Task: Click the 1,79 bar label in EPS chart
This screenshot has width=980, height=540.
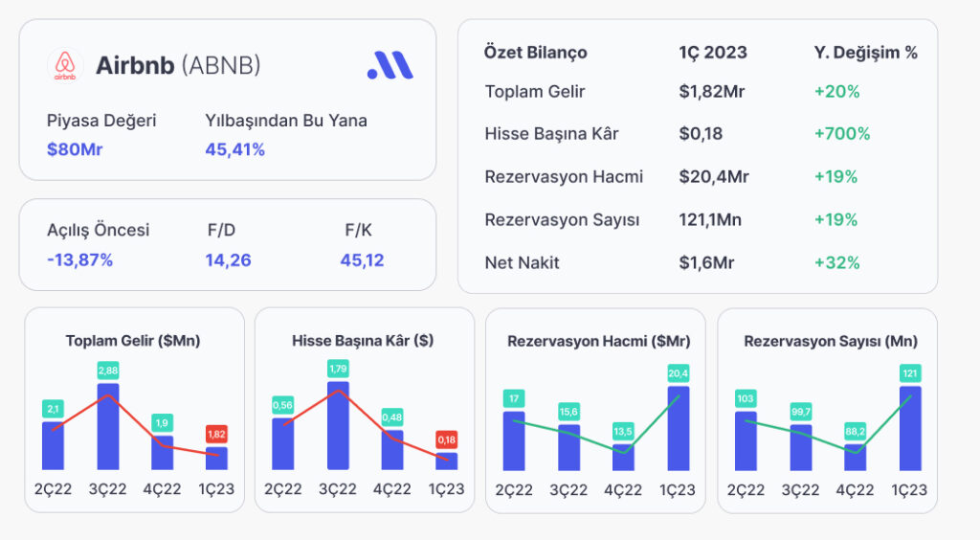Action: [x=338, y=369]
